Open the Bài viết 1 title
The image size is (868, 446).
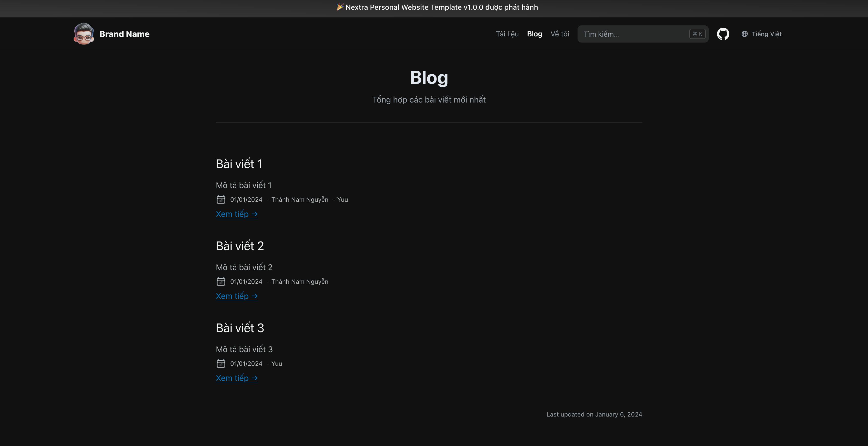point(239,164)
